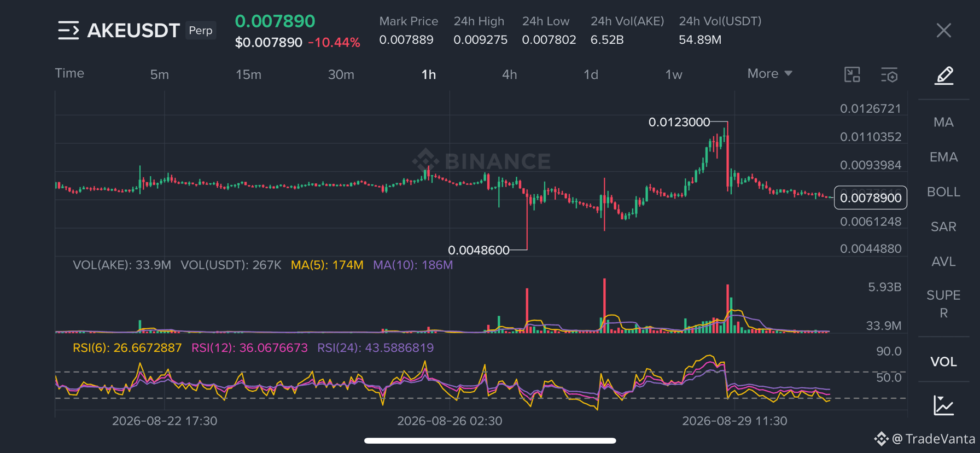This screenshot has height=453, width=980.
Task: Click the VOL(USDT): 267K label
Action: (231, 265)
